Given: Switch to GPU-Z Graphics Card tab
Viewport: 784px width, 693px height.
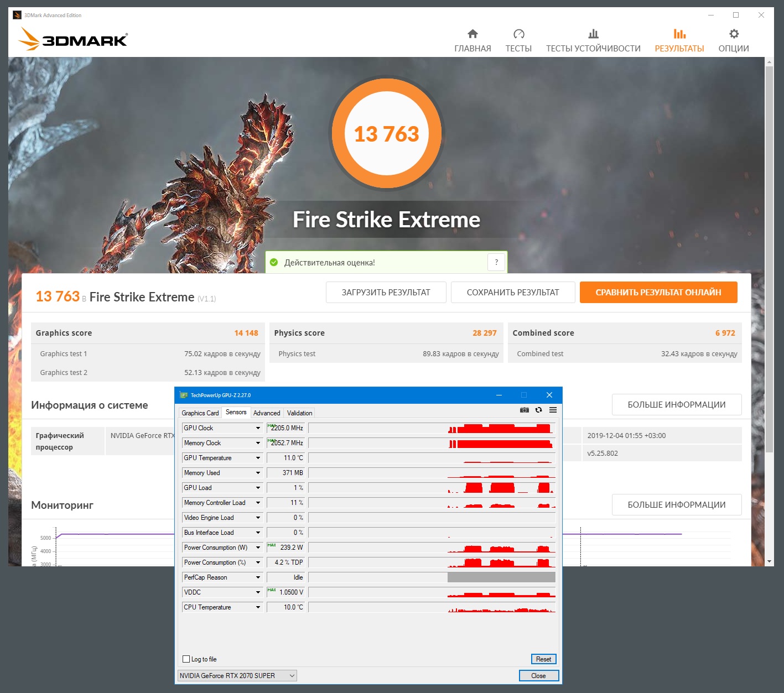Looking at the screenshot, I should click(200, 413).
